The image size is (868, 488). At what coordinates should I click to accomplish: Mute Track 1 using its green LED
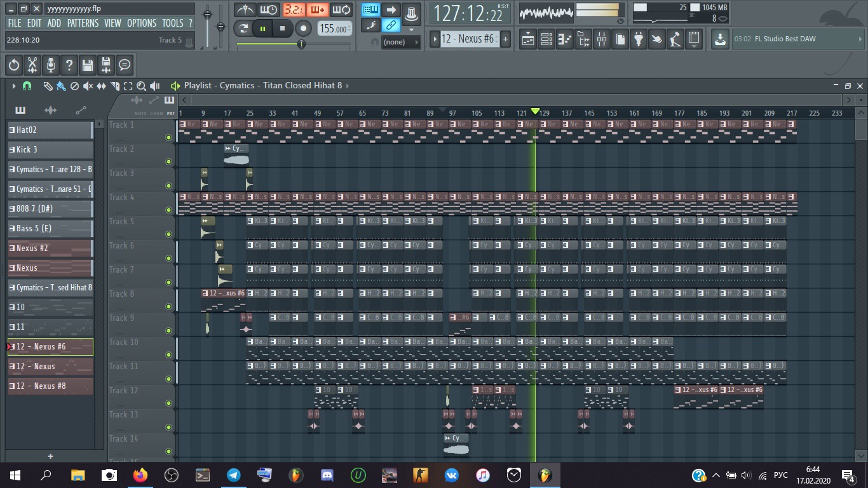tap(168, 137)
